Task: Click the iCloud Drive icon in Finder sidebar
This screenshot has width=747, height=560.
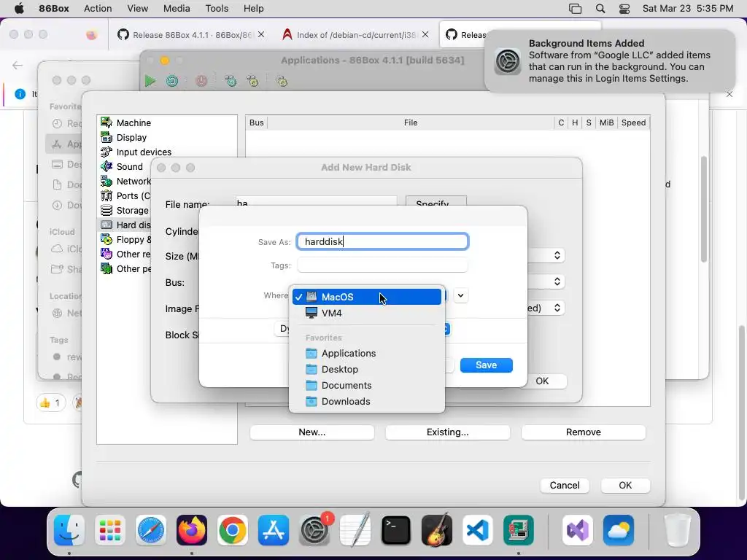Action: click(57, 249)
